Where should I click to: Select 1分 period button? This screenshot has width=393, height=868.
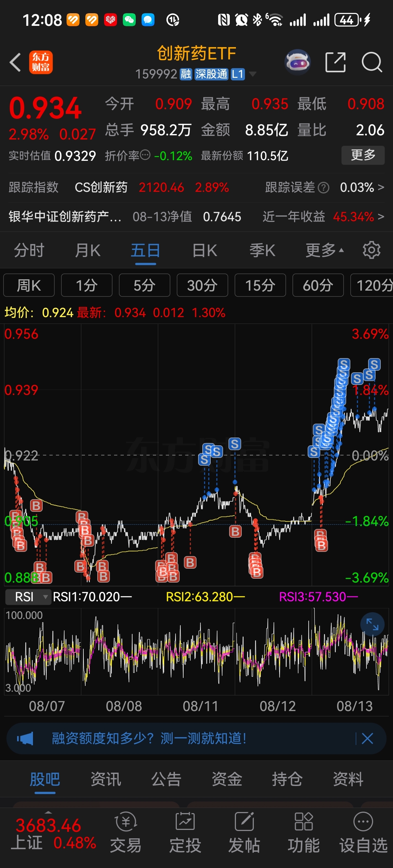coord(87,285)
